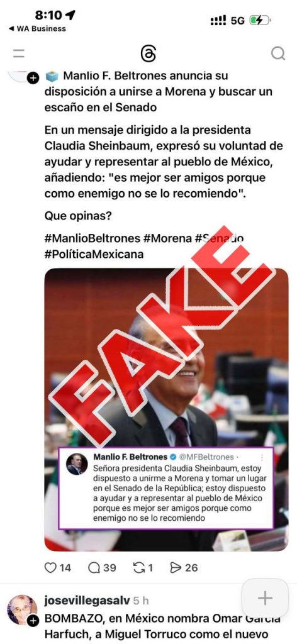Open the hamburger menu icon
The height and width of the screenshot is (644, 297).
click(18, 54)
